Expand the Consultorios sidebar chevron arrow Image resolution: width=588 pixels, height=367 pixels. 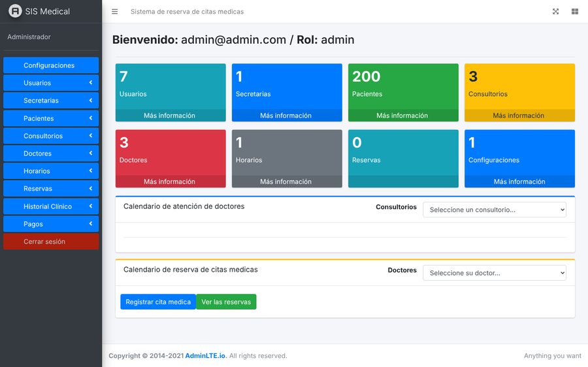[x=91, y=135]
